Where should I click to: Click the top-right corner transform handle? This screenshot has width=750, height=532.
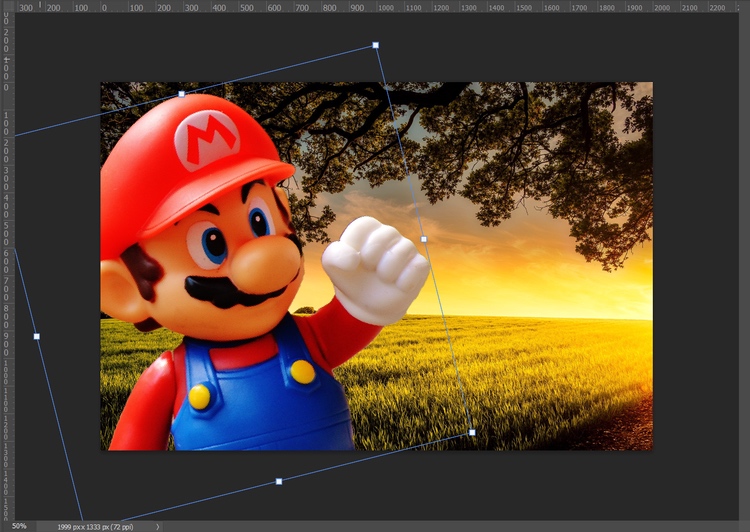pos(375,45)
